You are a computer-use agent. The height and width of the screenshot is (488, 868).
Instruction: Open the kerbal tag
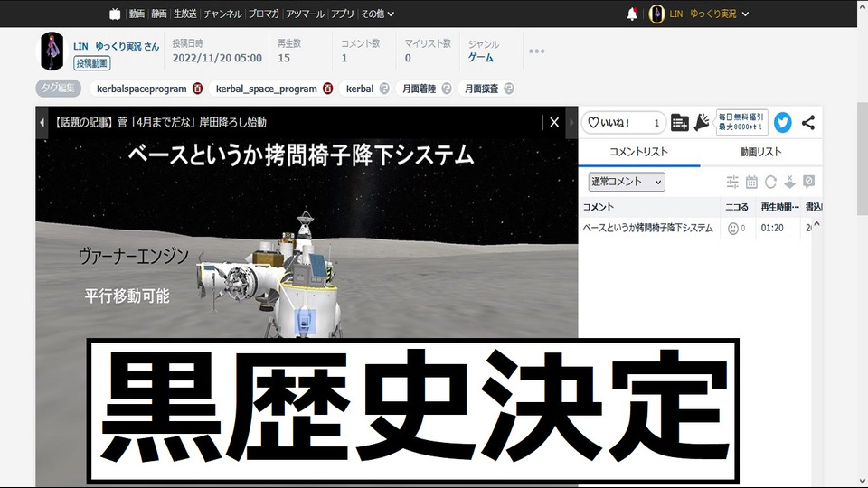360,89
